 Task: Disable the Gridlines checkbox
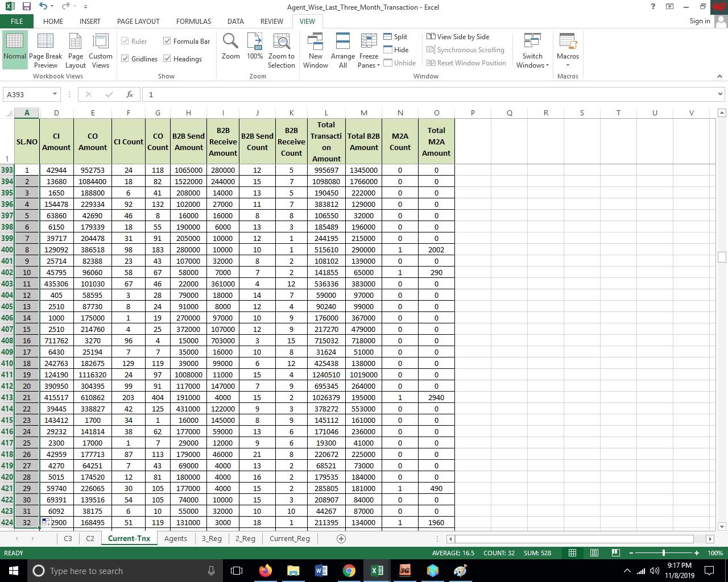(125, 59)
